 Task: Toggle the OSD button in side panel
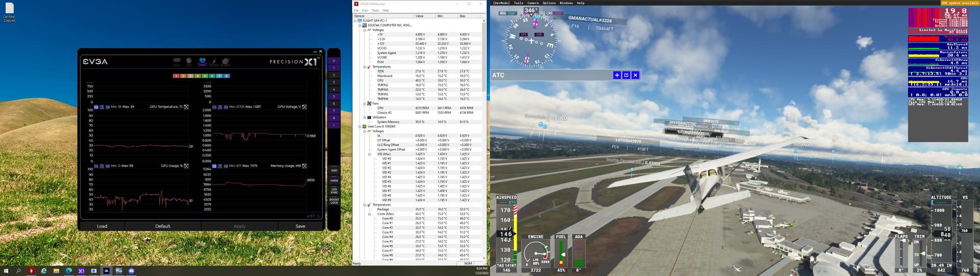tap(334, 170)
